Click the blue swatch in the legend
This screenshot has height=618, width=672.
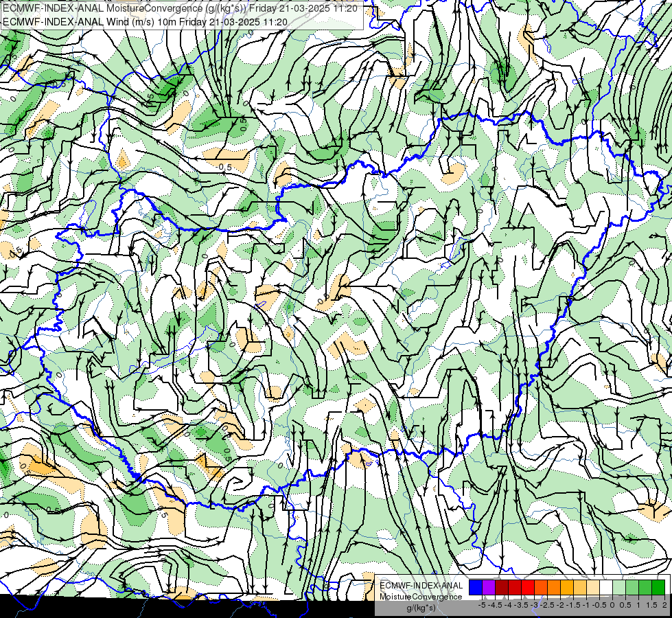pyautogui.click(x=476, y=587)
